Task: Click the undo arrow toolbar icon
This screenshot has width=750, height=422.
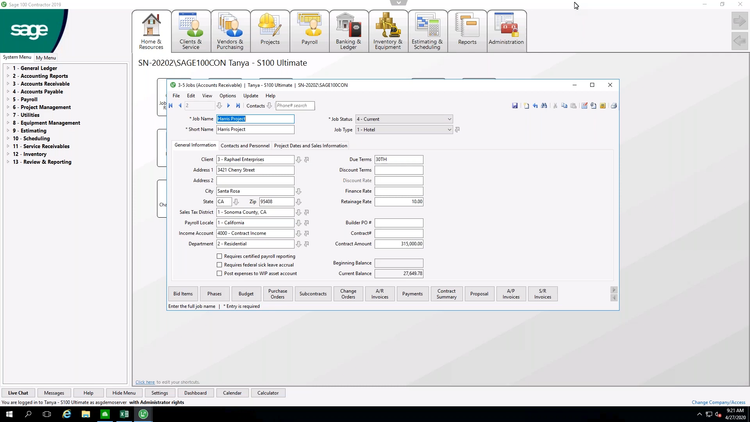Action: [x=535, y=106]
